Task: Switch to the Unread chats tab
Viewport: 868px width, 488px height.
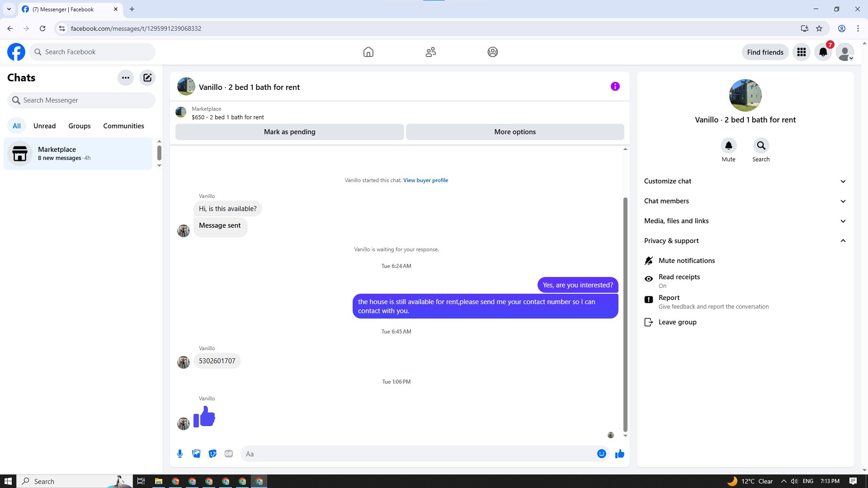Action: 44,126
